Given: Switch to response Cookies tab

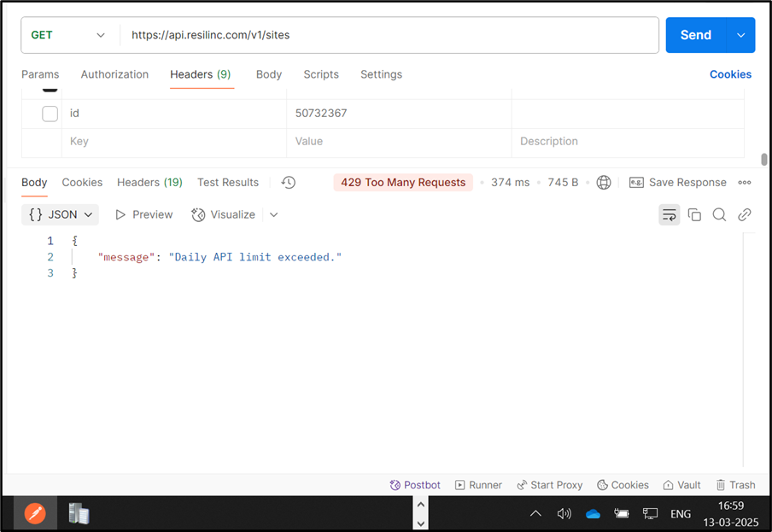Looking at the screenshot, I should (82, 183).
